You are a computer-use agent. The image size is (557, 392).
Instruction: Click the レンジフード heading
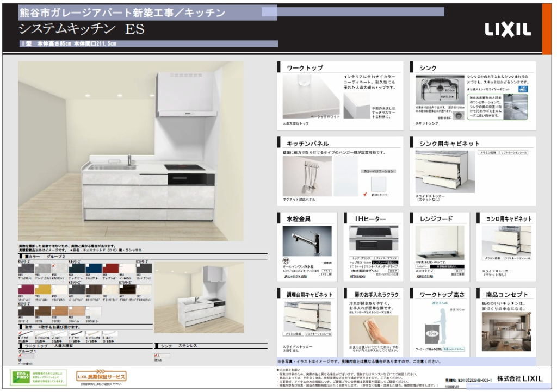tap(436, 219)
